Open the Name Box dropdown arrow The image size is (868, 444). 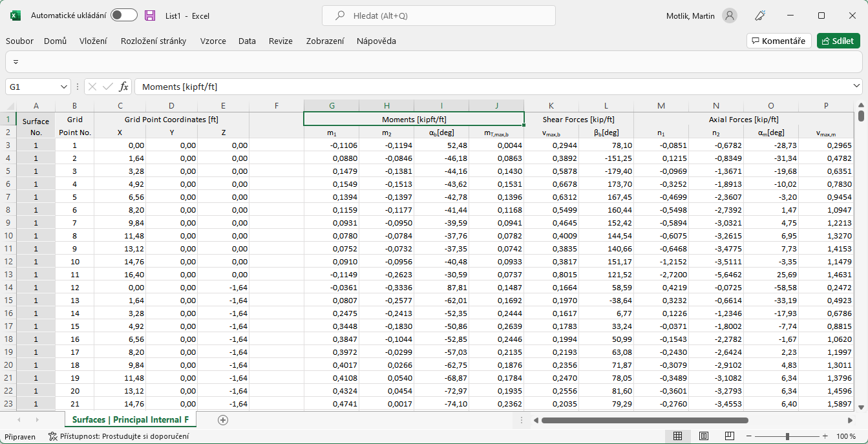(x=63, y=86)
